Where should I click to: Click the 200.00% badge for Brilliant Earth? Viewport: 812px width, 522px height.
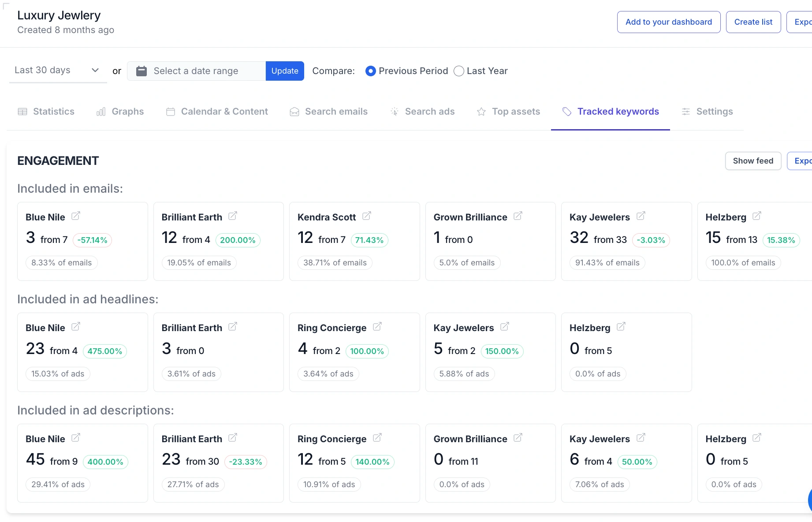pos(238,240)
